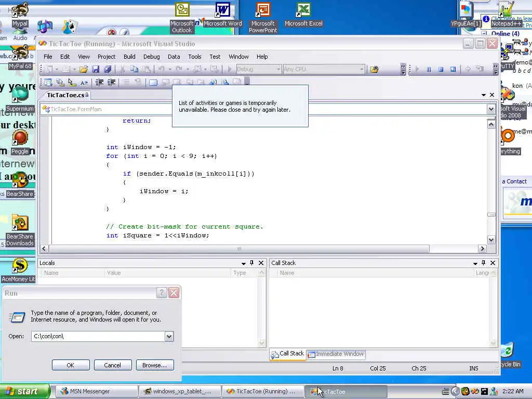Click the Name column header in Locals
Viewport: 532px width, 399px height.
73,273
